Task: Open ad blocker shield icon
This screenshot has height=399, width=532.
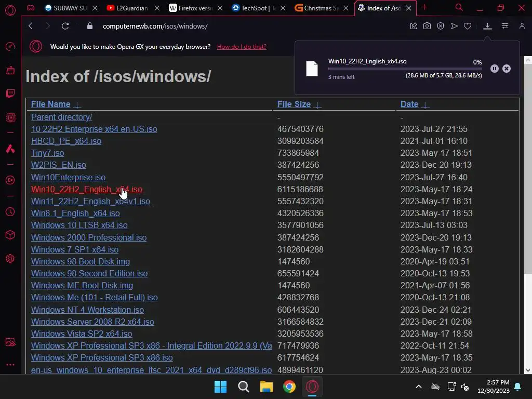Action: coord(441,26)
